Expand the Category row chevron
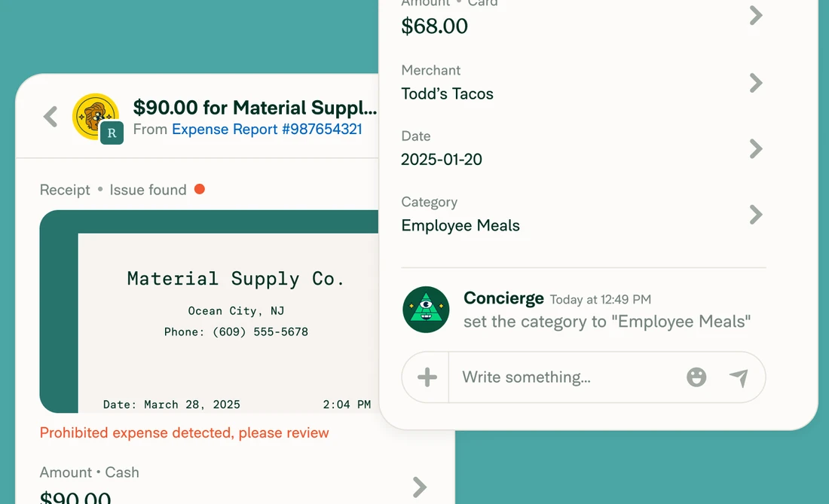 [x=755, y=215]
